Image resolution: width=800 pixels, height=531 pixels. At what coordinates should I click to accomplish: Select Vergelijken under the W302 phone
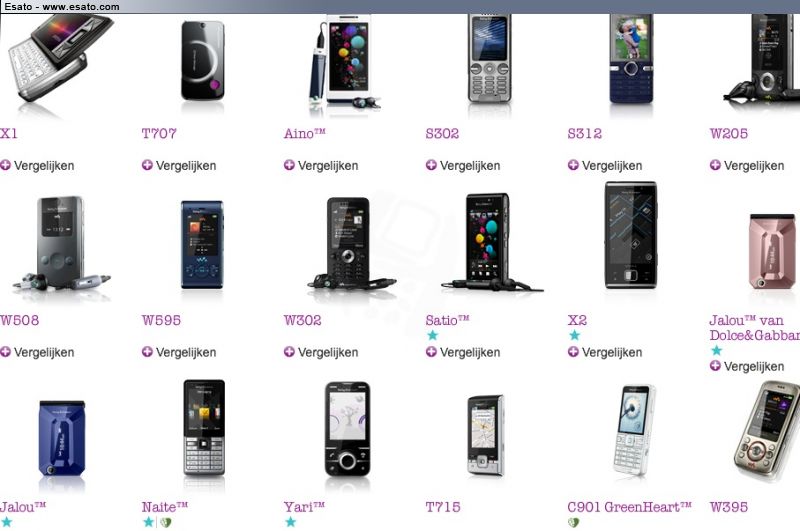pos(328,352)
